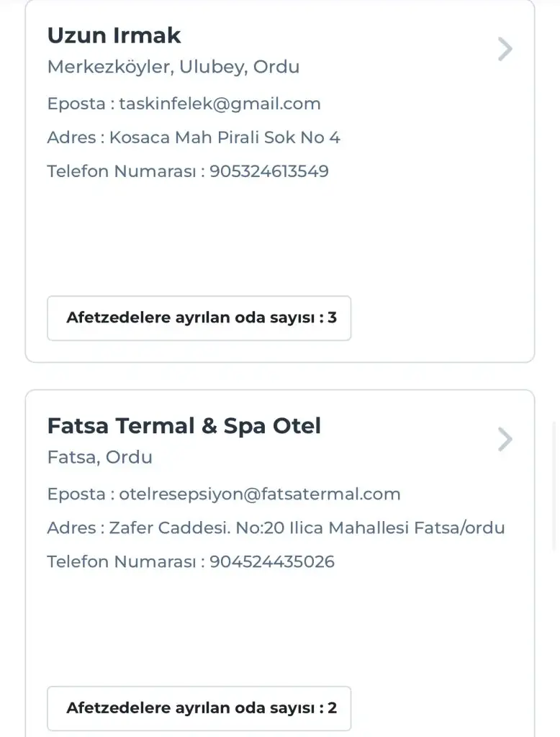560x737 pixels.
Task: Open Uzun Irmak details chevron arrow
Action: 505,50
